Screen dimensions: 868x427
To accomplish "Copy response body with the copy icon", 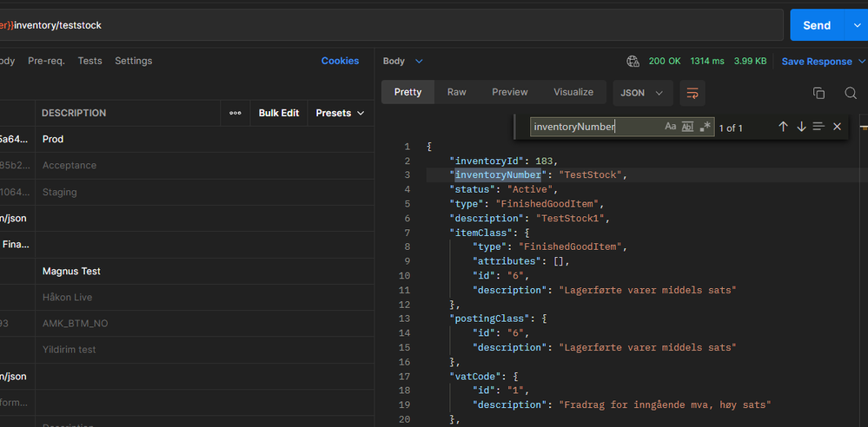I will point(818,93).
